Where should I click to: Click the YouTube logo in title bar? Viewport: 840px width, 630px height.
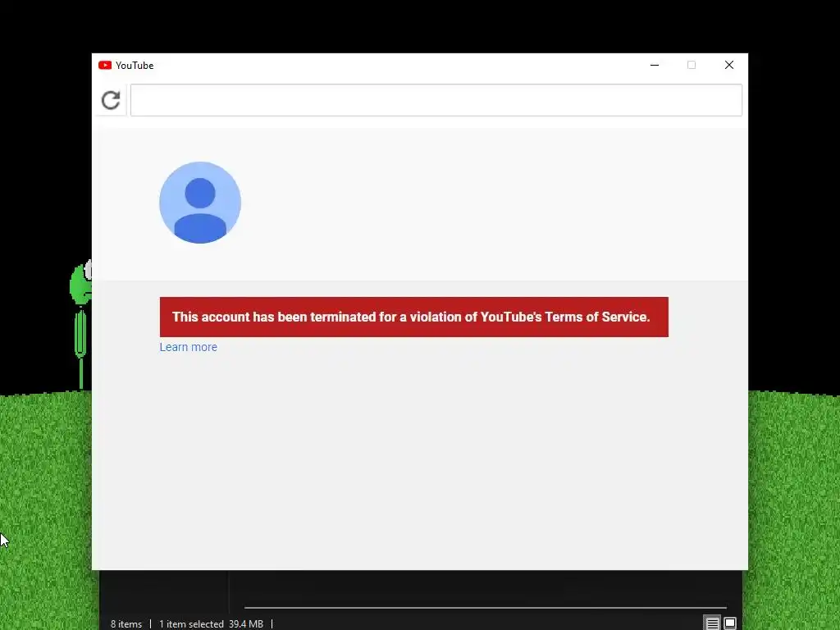[x=105, y=66]
